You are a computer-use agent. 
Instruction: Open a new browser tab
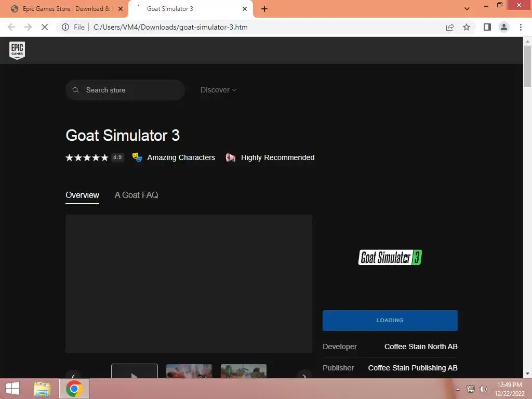(264, 9)
